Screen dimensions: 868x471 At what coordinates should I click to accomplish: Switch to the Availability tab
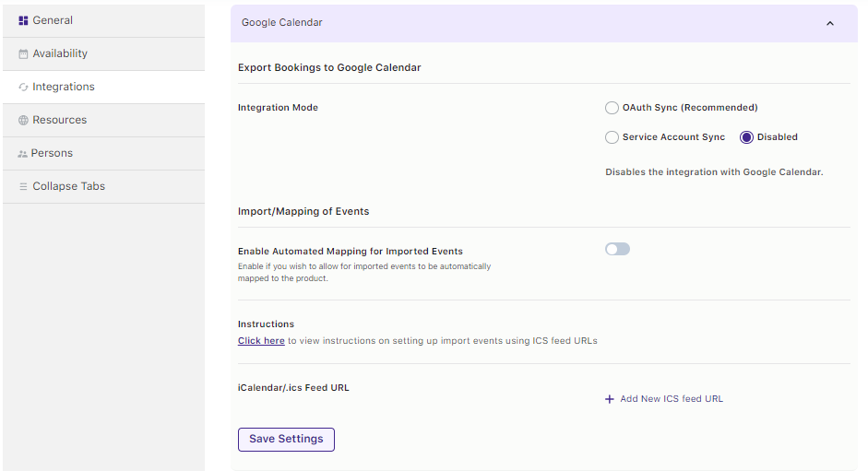(x=103, y=53)
